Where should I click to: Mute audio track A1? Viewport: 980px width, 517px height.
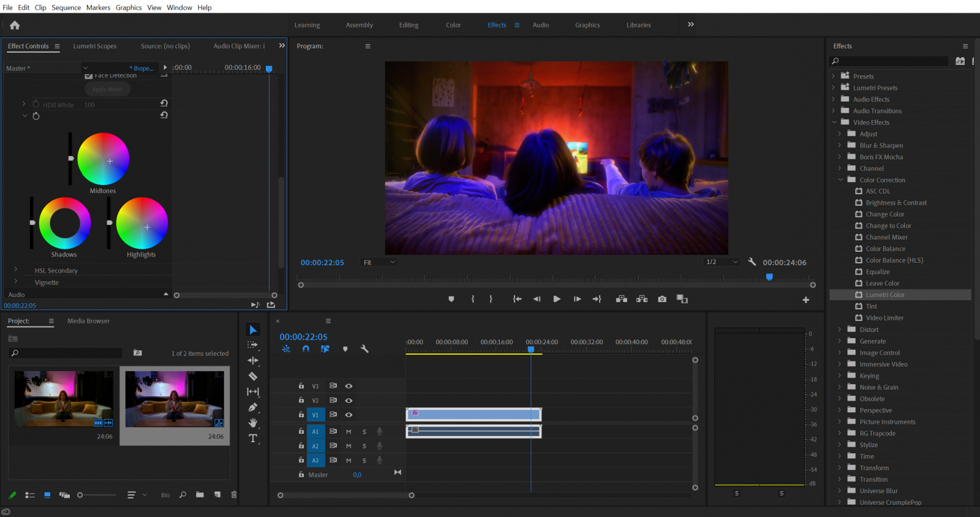pyautogui.click(x=349, y=431)
